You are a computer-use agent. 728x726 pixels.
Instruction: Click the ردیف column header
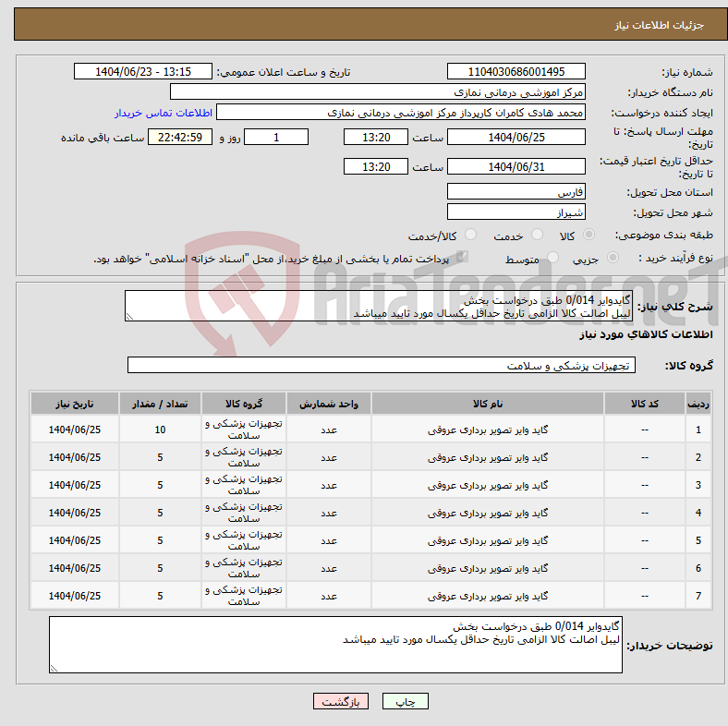click(x=698, y=404)
